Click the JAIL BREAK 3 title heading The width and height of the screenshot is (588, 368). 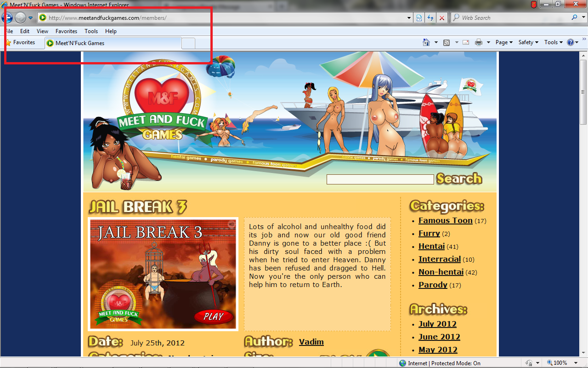pos(138,207)
